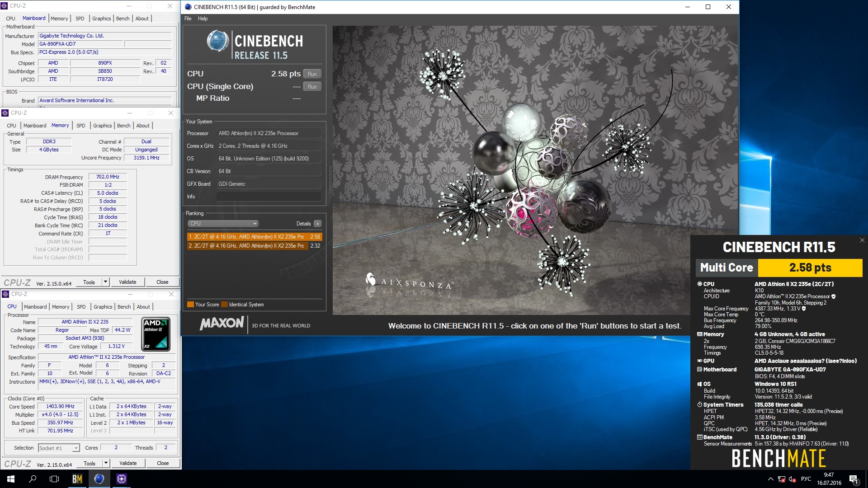The height and width of the screenshot is (488, 868).
Task: Click Tools in the Memory CPU-Z window
Action: (x=89, y=282)
